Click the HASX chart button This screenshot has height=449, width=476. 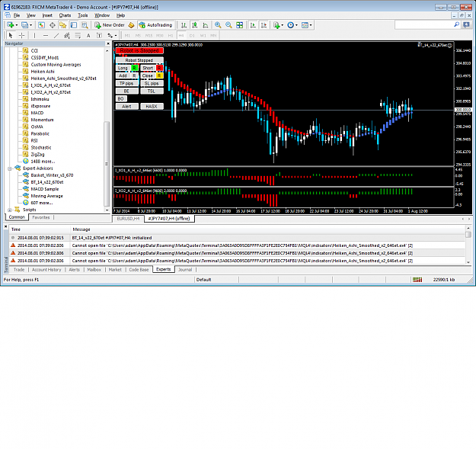click(152, 106)
